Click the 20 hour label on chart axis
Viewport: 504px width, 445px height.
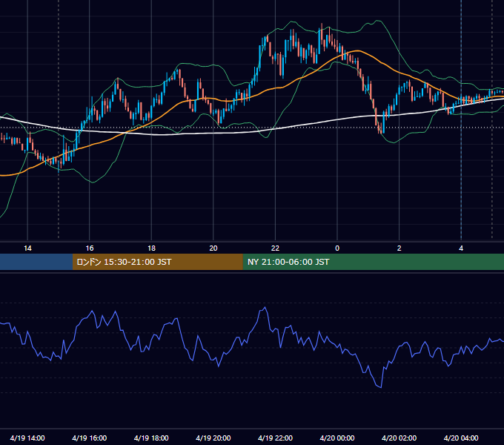[x=213, y=248]
